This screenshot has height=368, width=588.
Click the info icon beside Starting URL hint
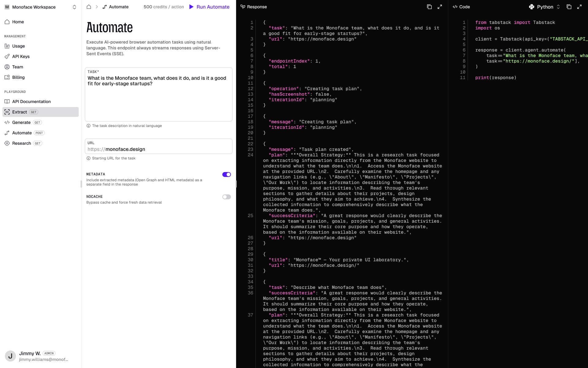(89, 158)
